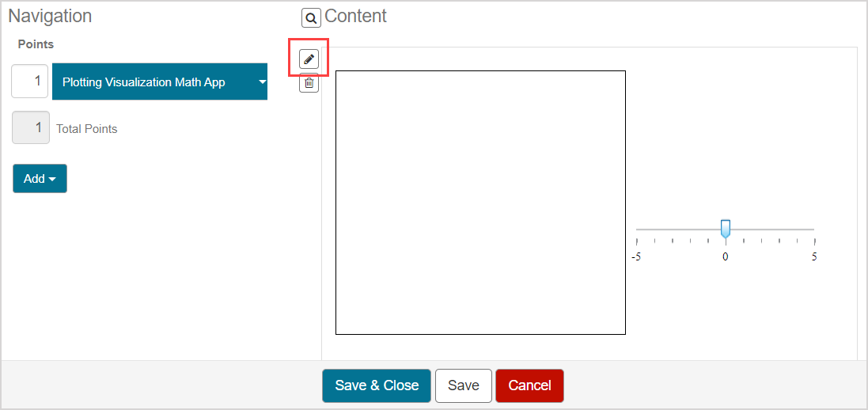Click the slider handle at 0
The width and height of the screenshot is (868, 410).
pos(725,229)
